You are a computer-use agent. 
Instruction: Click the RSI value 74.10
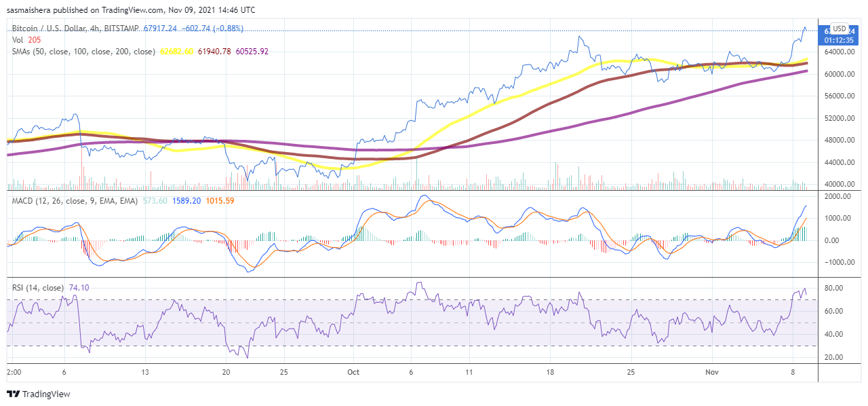(x=79, y=288)
